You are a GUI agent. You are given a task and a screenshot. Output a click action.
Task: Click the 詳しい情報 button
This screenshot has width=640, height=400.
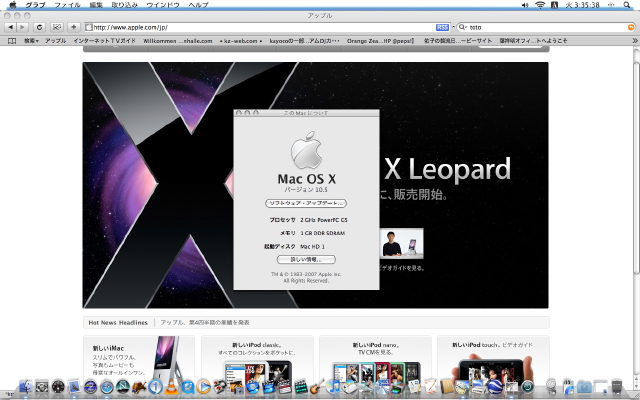[306, 259]
